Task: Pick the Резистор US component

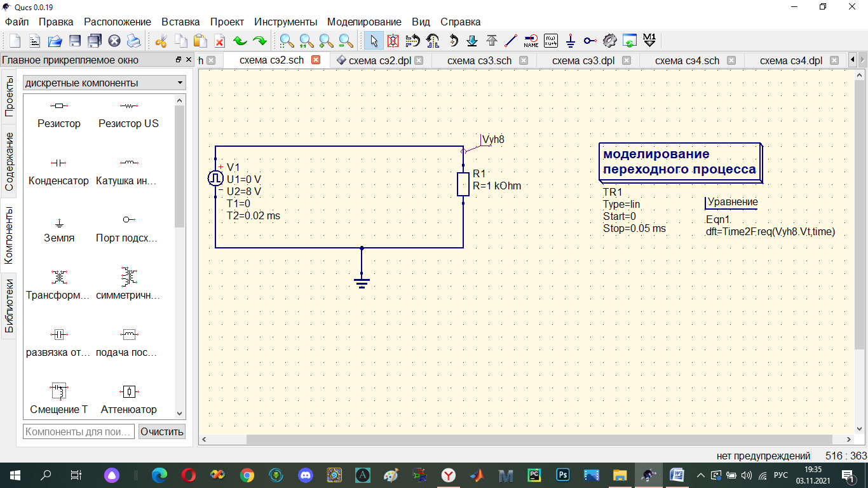Action: point(129,115)
